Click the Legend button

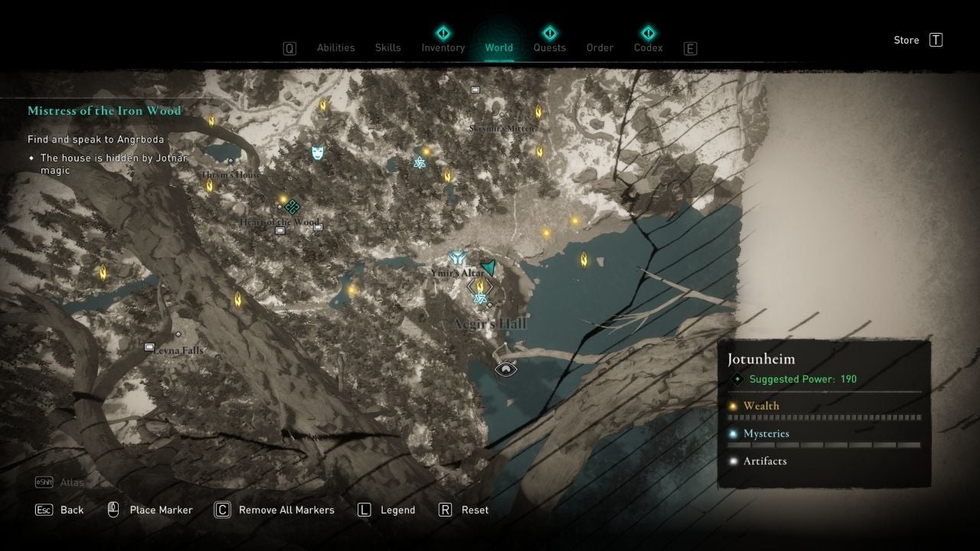tap(397, 510)
